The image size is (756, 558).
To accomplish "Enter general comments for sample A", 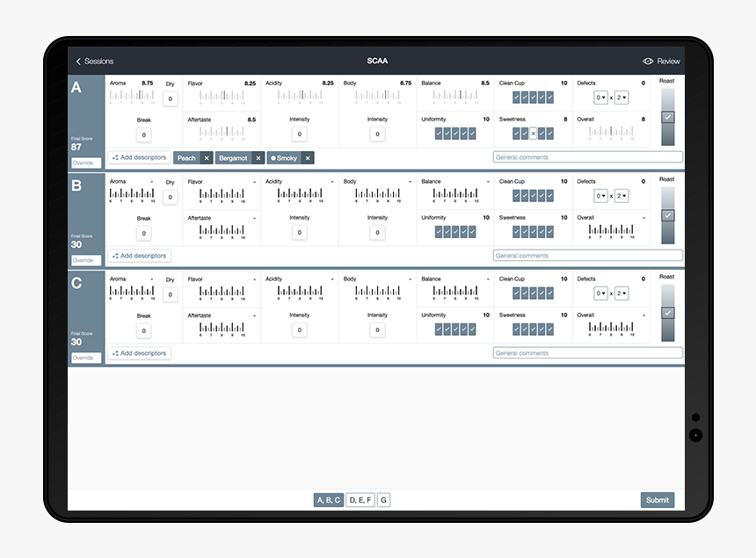I will [x=588, y=157].
